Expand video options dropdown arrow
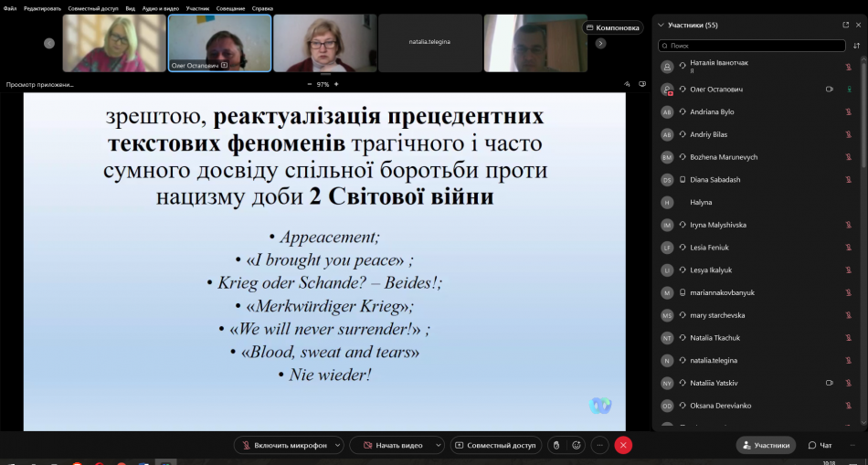 tap(438, 445)
